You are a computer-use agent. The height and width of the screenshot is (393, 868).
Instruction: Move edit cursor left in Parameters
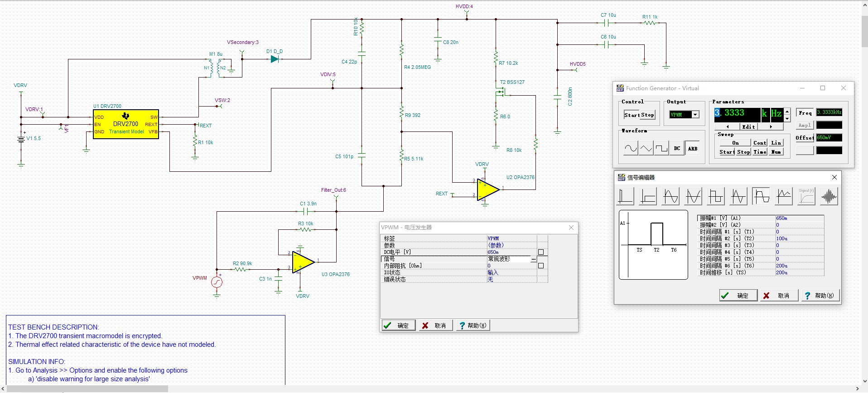728,126
